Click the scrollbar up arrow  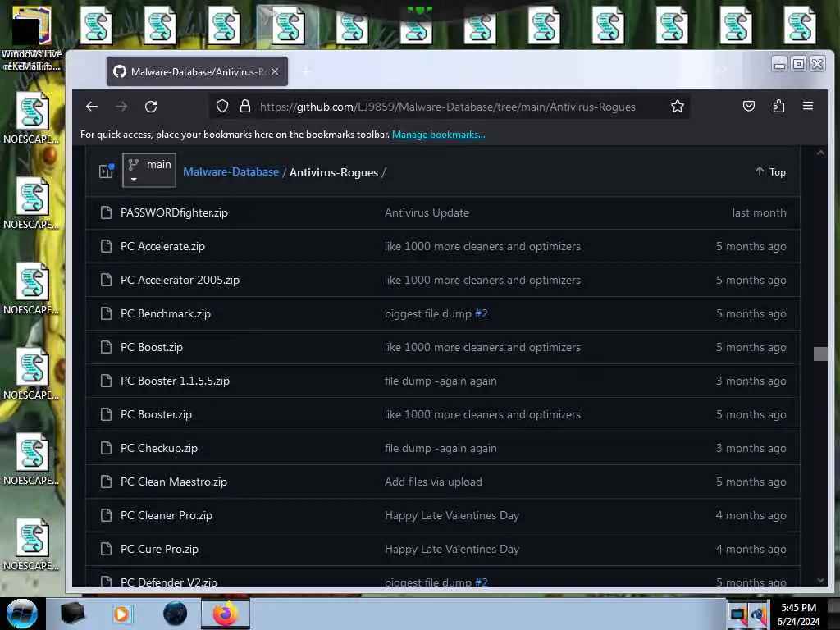pyautogui.click(x=820, y=153)
